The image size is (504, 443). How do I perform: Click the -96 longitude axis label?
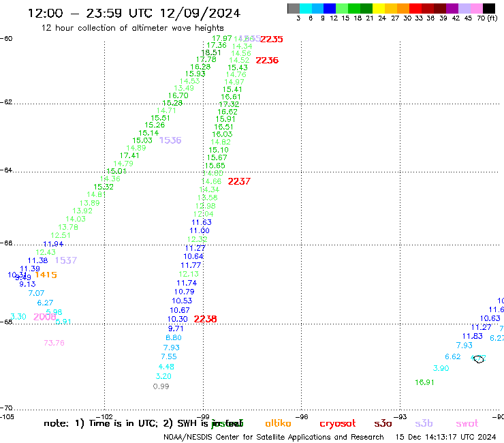coord(302,417)
